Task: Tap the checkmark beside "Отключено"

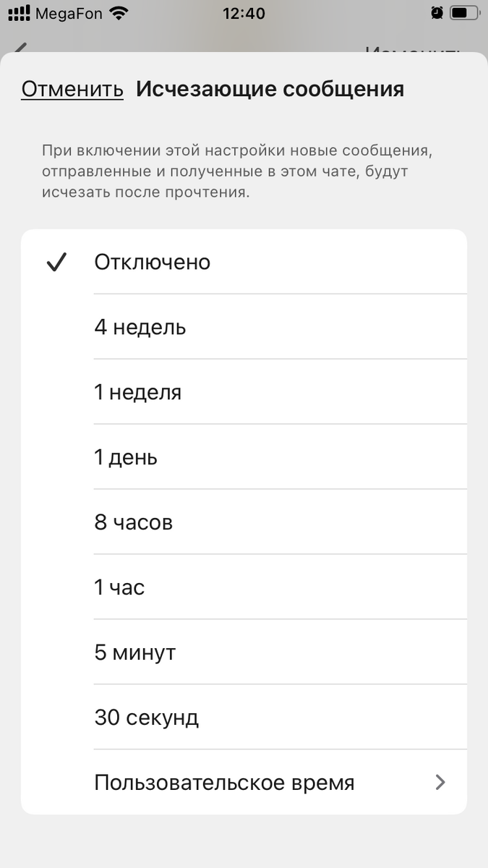Action: coord(57,262)
